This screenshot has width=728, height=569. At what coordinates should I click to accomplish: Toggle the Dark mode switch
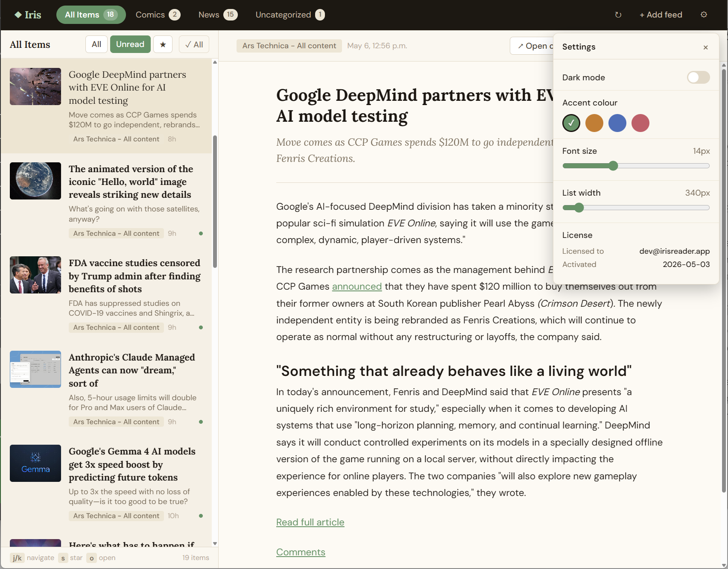click(698, 77)
